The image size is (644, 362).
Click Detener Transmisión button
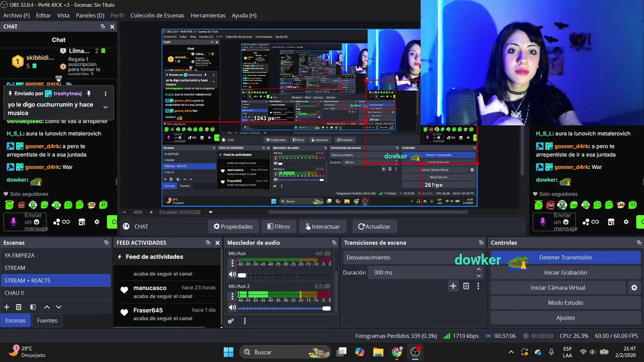566,257
